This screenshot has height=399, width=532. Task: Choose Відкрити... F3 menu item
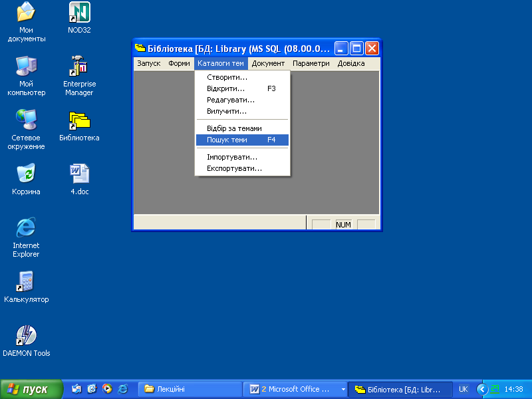pyautogui.click(x=242, y=88)
